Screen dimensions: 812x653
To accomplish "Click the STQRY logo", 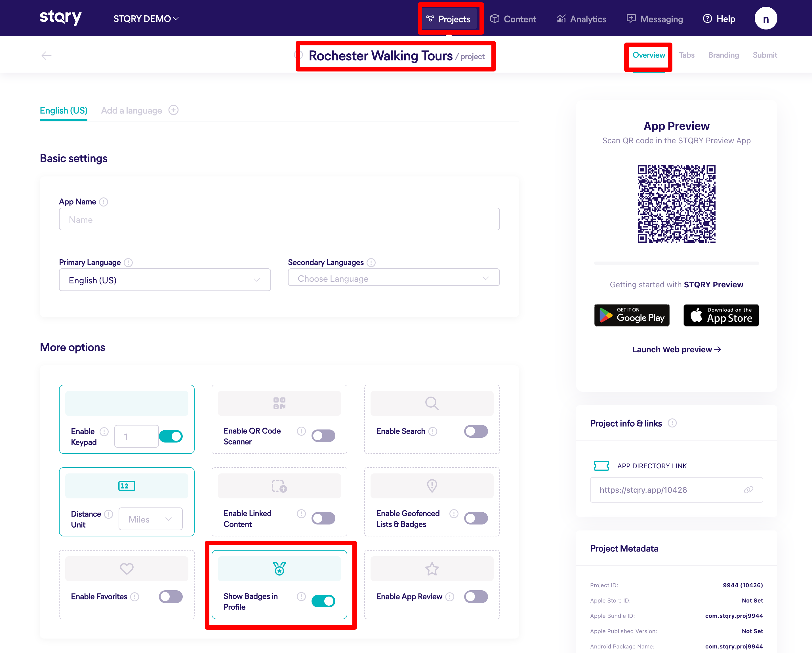I will coord(61,17).
